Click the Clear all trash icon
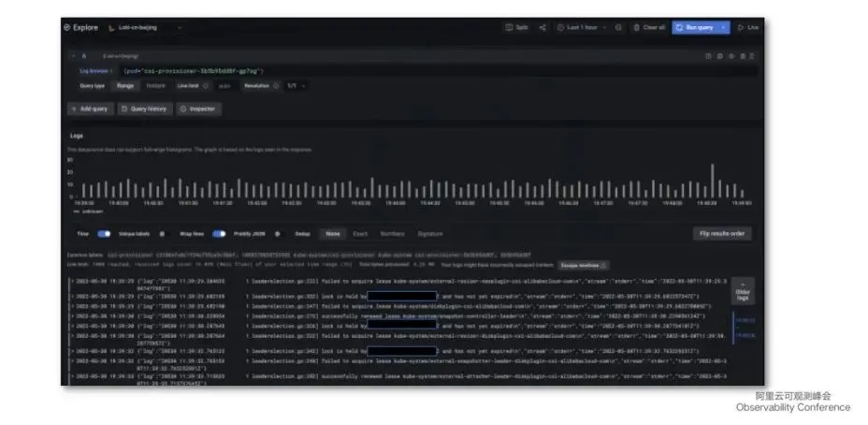 (x=637, y=27)
